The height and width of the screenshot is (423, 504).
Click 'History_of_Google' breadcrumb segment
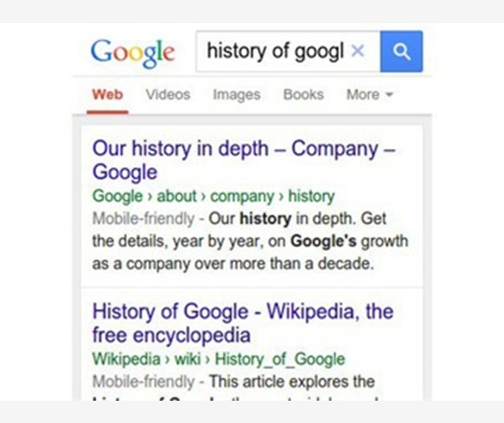click(x=281, y=359)
